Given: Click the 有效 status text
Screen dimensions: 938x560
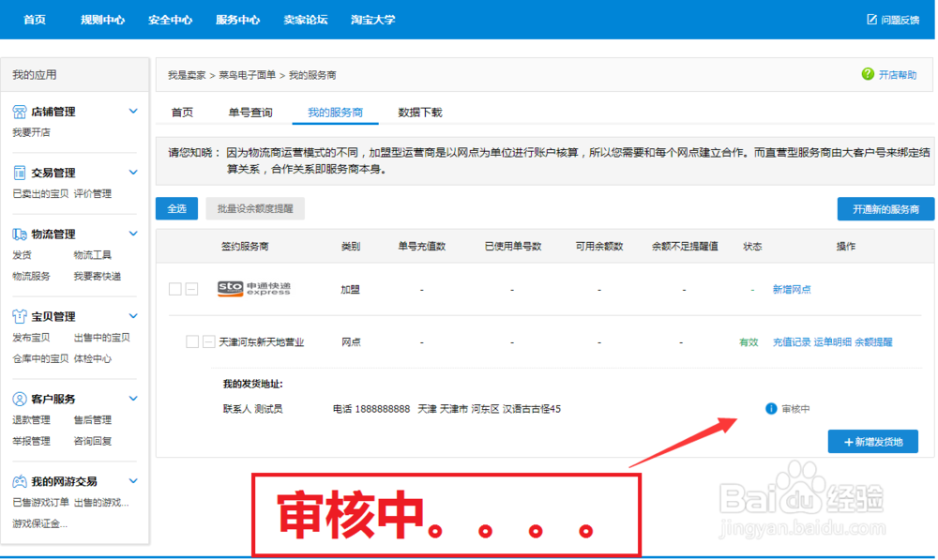Looking at the screenshot, I should [749, 342].
